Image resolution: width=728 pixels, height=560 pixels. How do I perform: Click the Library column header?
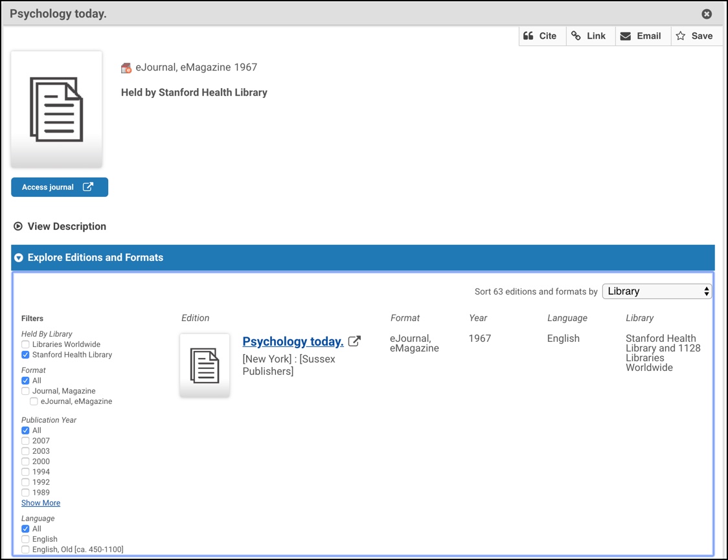[640, 319]
